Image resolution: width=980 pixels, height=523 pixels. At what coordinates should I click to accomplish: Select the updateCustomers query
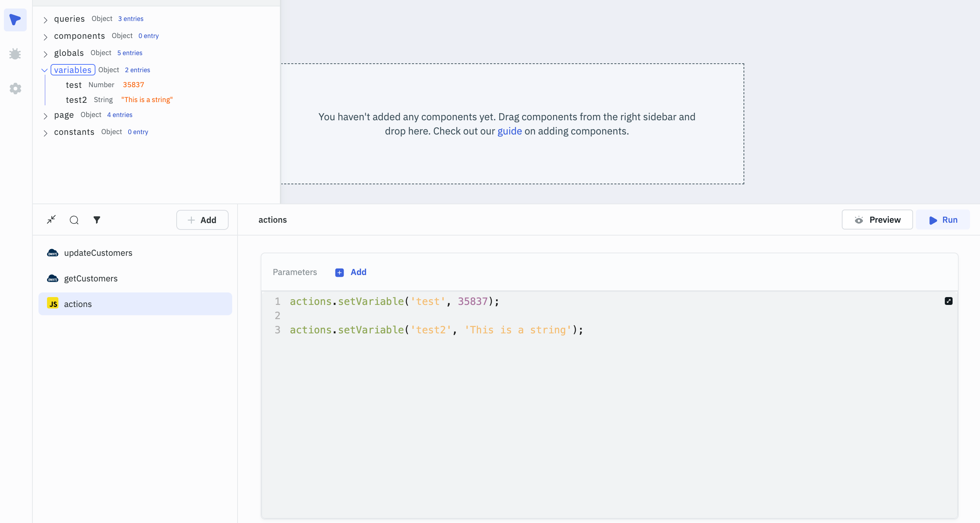coord(98,253)
